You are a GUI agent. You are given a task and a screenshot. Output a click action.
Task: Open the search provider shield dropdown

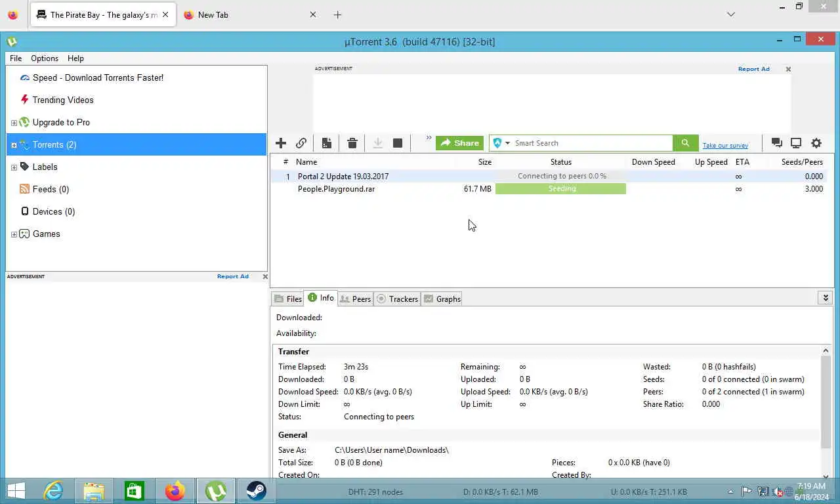tap(501, 143)
